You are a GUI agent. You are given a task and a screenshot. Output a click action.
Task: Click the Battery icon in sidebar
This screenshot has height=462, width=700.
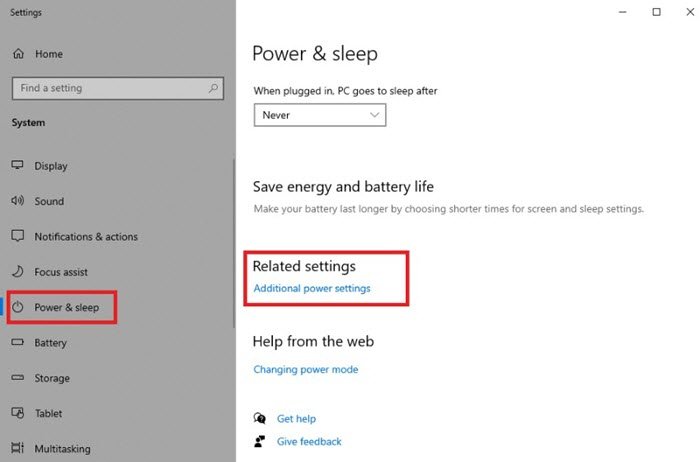tap(17, 343)
